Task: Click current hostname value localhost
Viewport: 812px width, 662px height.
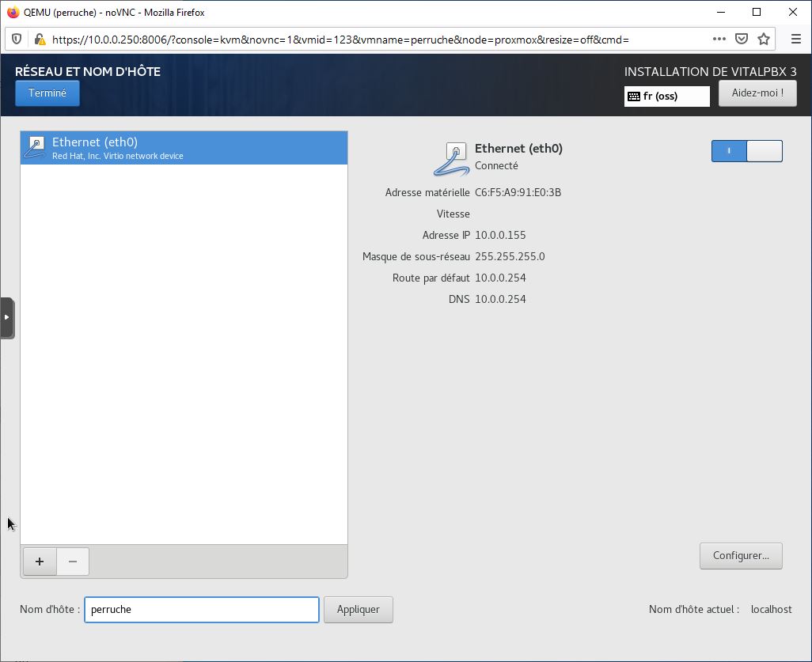Action: coord(771,610)
